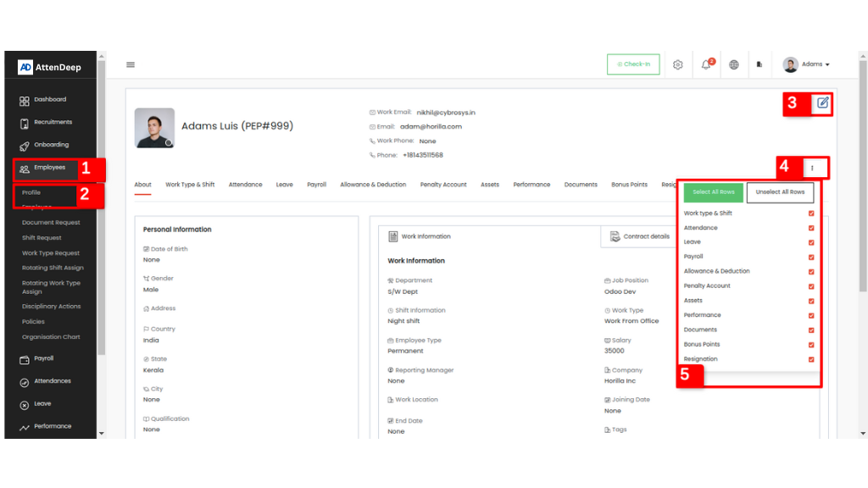Open the settings gear icon

pyautogui.click(x=678, y=64)
